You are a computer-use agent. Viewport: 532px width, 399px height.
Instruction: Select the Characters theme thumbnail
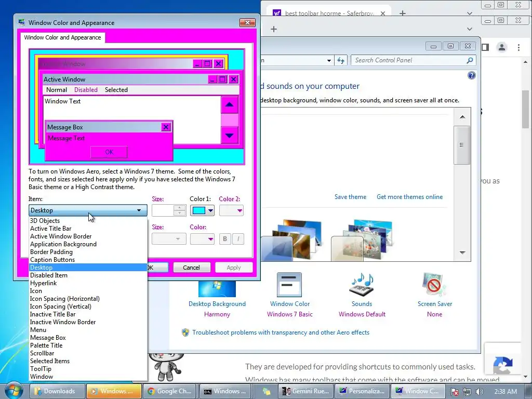click(x=362, y=240)
